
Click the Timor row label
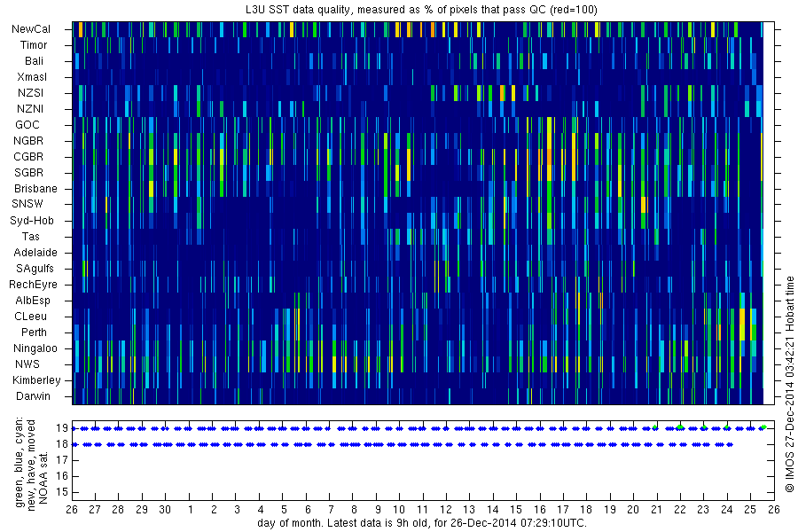[x=34, y=45]
